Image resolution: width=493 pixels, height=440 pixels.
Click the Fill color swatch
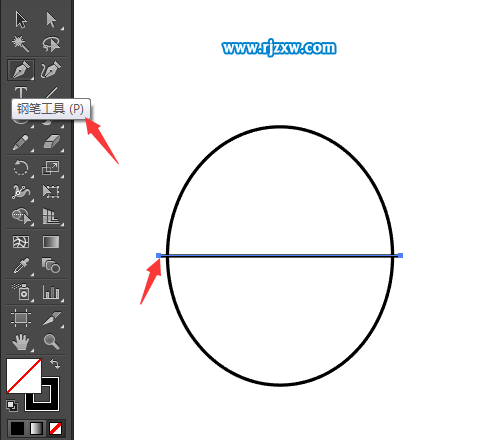tap(24, 376)
